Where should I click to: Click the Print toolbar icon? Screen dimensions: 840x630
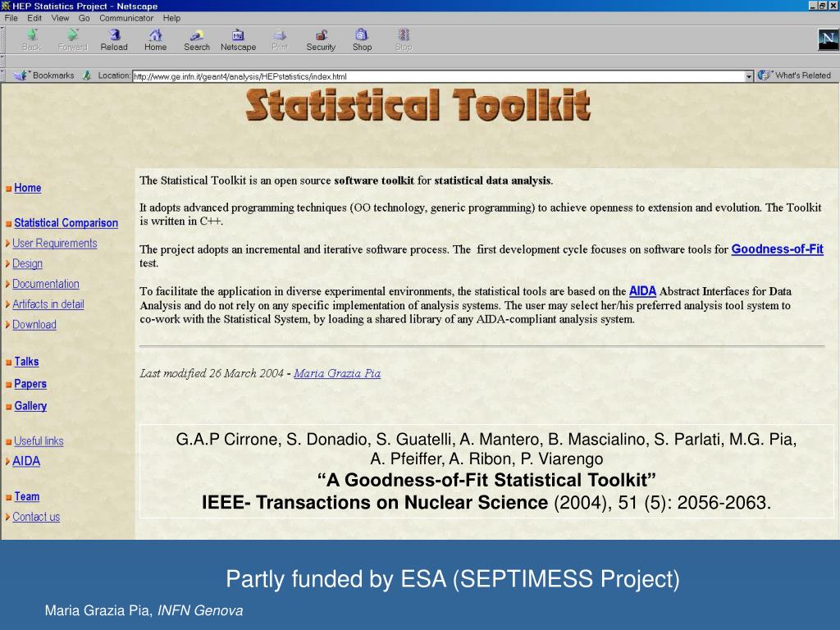click(x=280, y=39)
